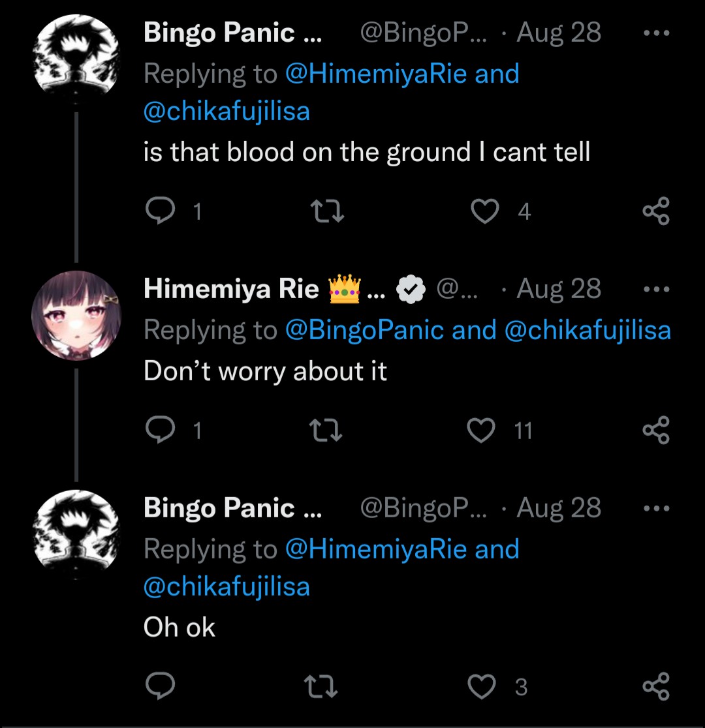This screenshot has height=728, width=705.
Task: Open more options for first Bingo Panic tweet
Action: tap(655, 33)
